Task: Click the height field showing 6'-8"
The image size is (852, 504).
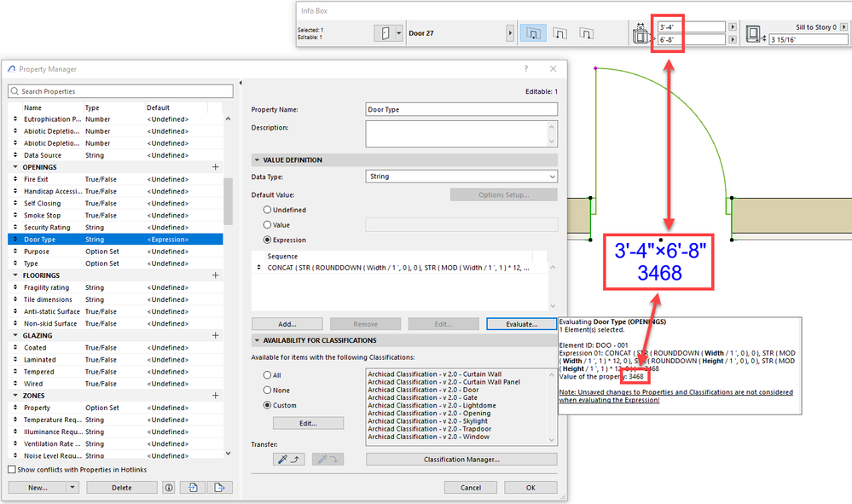Action: point(691,39)
